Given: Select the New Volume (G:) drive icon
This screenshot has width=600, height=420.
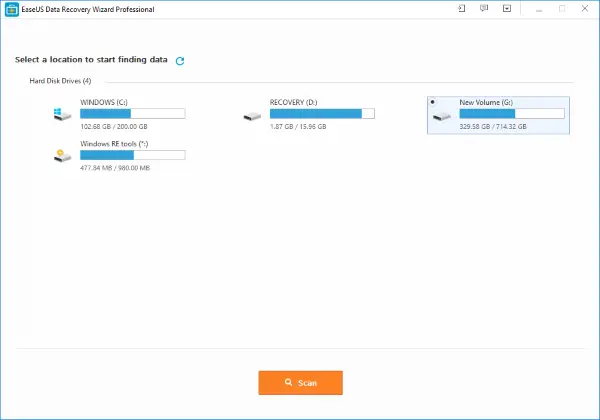Looking at the screenshot, I should (442, 116).
